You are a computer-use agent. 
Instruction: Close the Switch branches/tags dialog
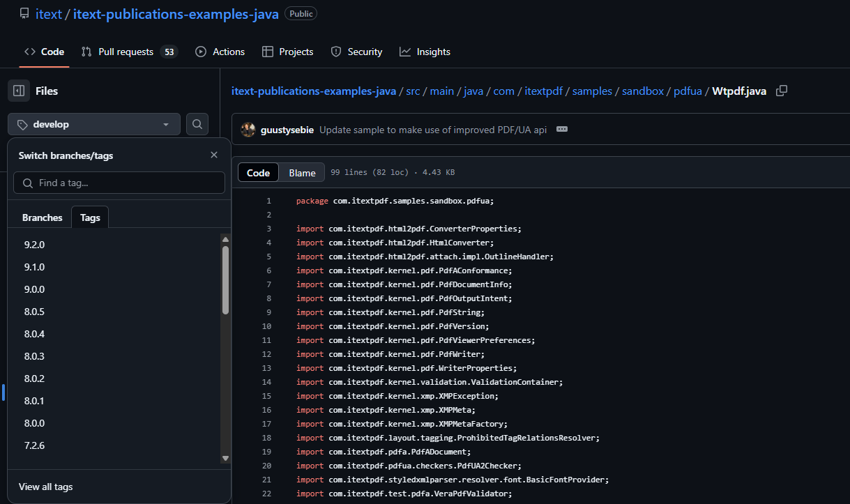point(214,155)
